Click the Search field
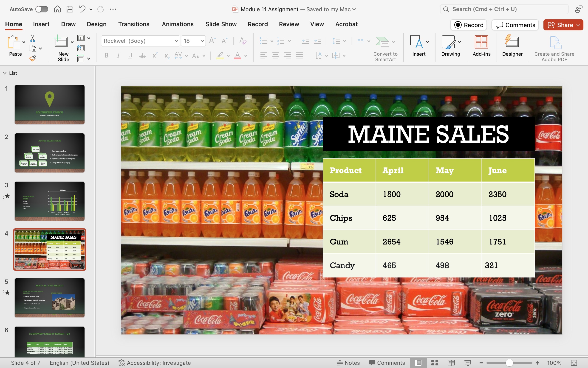This screenshot has height=368, width=588. point(504,9)
